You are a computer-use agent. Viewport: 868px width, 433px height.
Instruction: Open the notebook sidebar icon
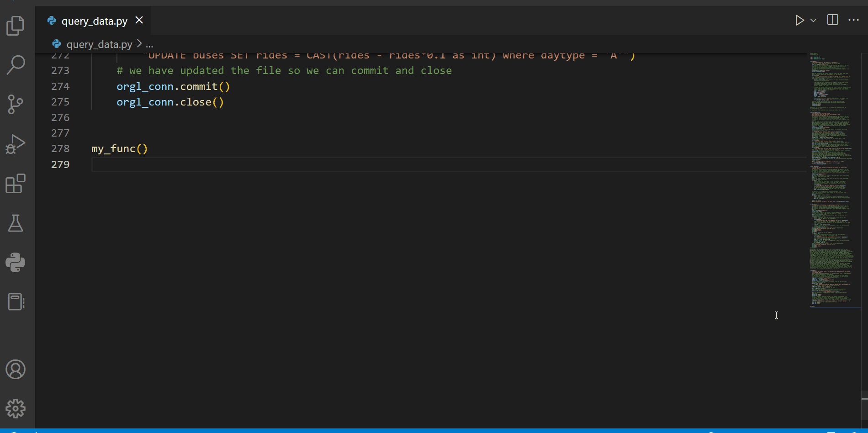(16, 301)
